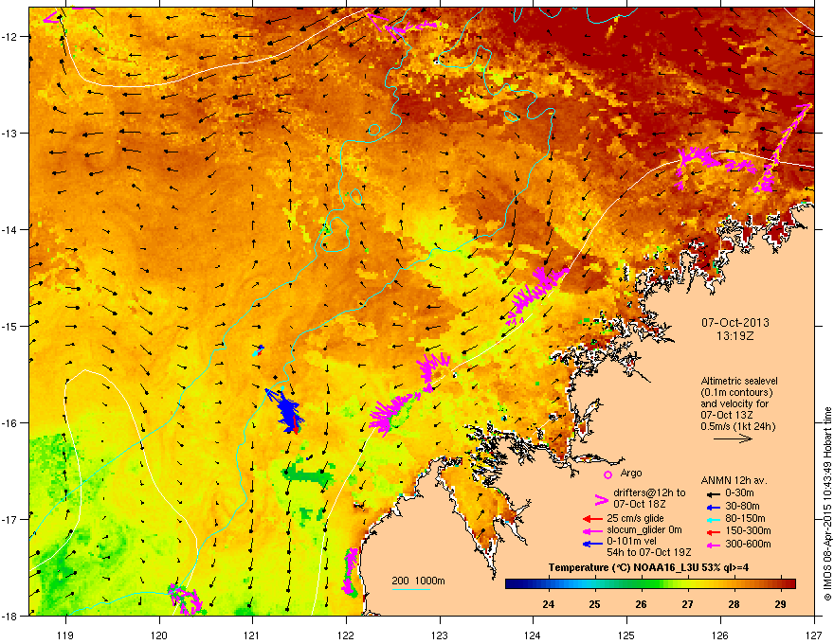Click the longitude 121 axis label

(252, 635)
